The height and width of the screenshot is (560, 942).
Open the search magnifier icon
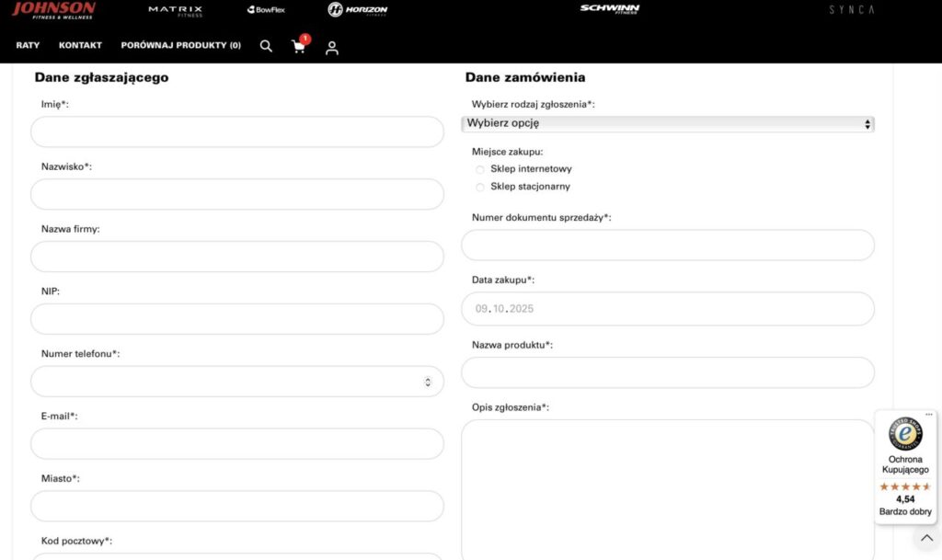click(x=266, y=46)
